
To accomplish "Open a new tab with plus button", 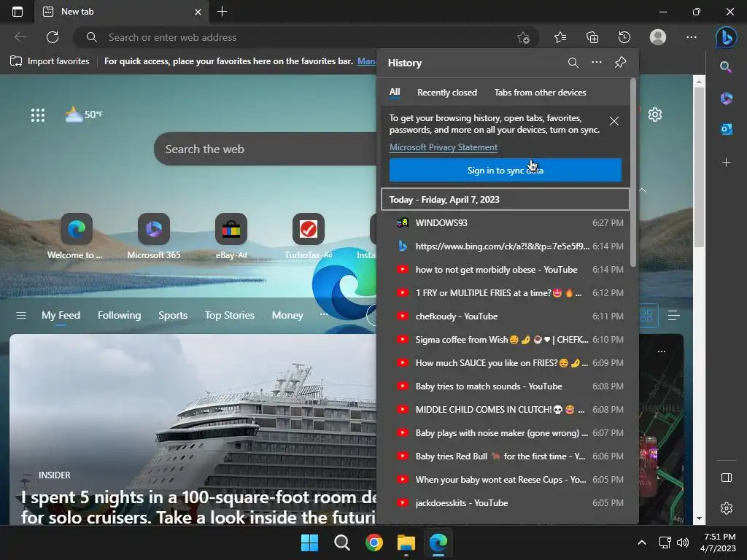I will point(222,12).
